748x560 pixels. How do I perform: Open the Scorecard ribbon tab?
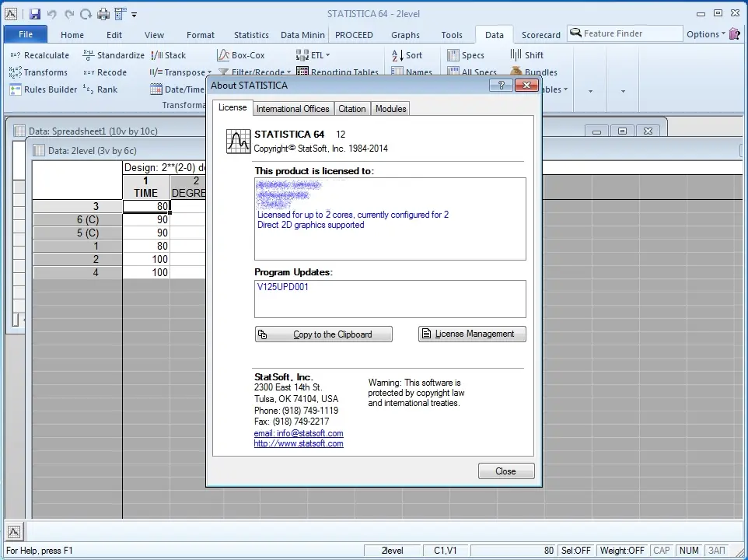(x=541, y=35)
